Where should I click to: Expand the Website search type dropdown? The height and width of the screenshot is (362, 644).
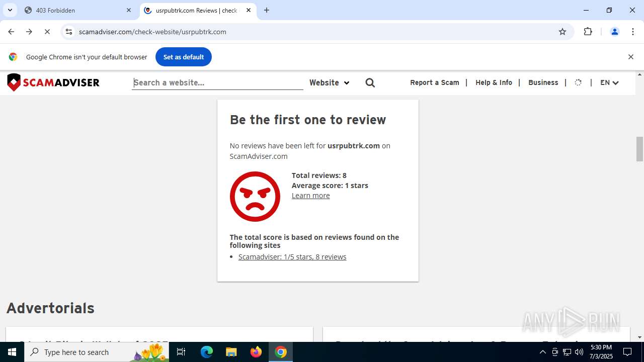(x=329, y=82)
